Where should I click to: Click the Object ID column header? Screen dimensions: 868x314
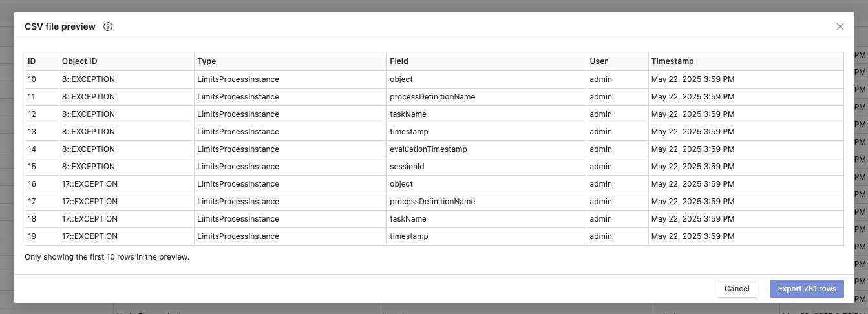coord(79,61)
